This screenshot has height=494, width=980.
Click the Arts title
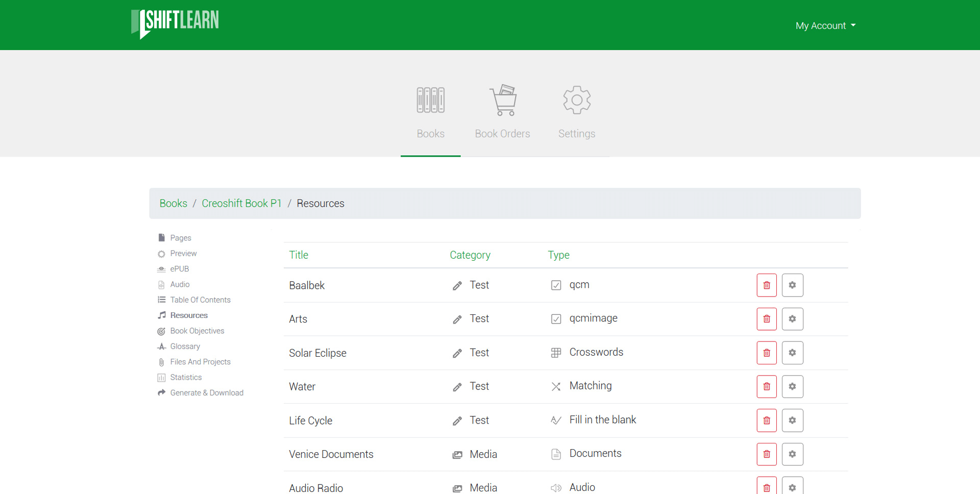point(298,319)
